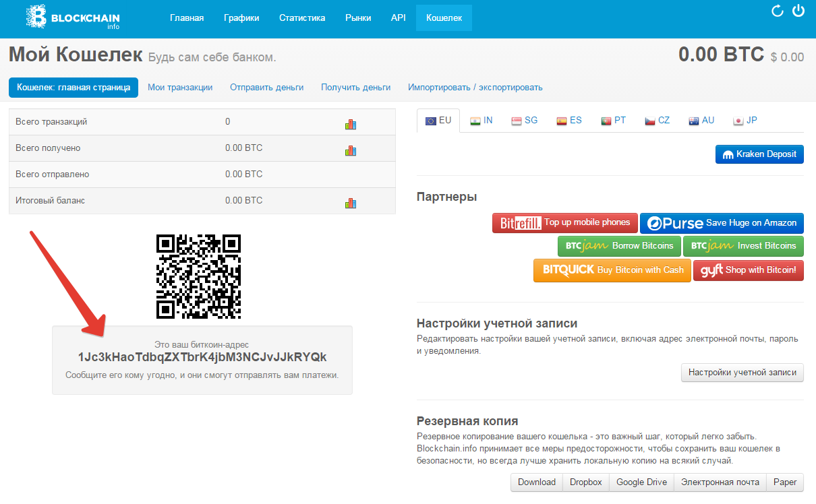Image resolution: width=816 pixels, height=504 pixels.
Task: Click 0.00 BTC value beside Всего отправлено
Action: point(244,175)
